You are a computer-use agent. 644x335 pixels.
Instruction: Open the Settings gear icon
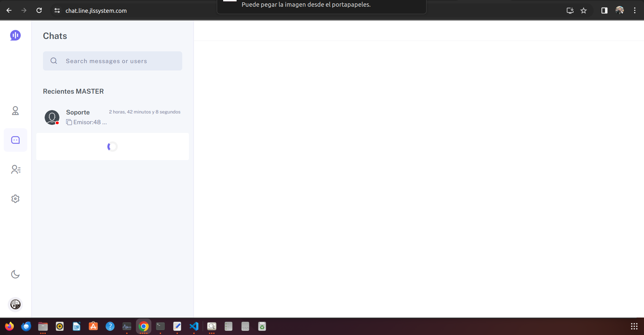15,199
